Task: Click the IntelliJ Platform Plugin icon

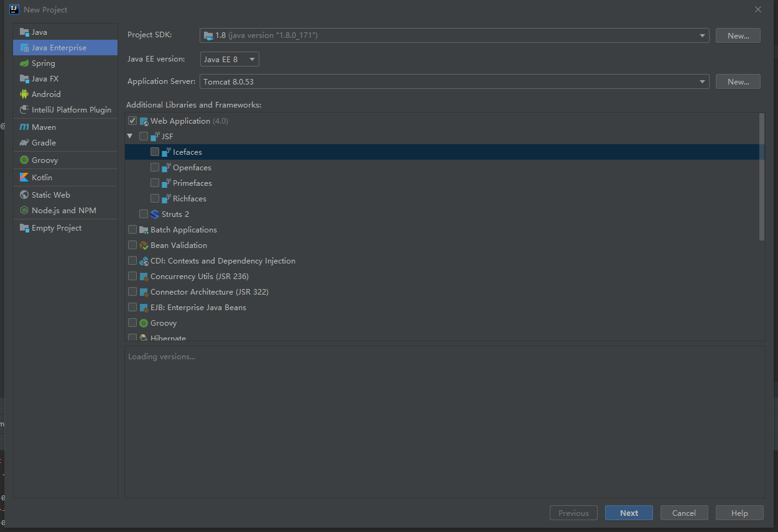Action: 24,110
